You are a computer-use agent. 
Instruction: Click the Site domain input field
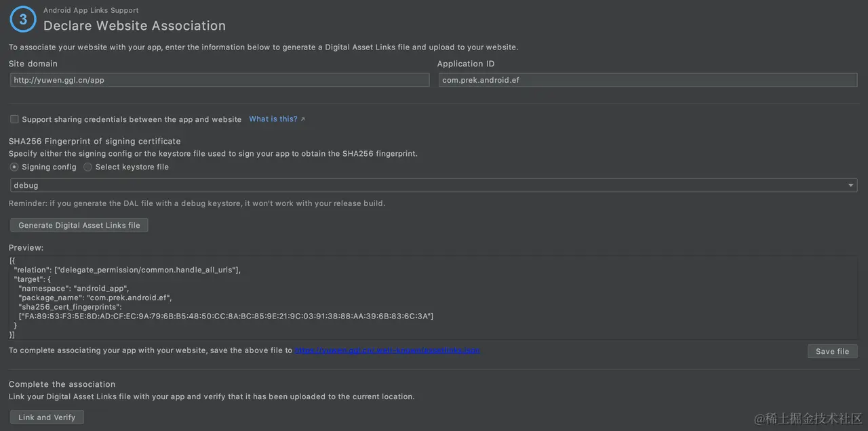[x=220, y=80]
